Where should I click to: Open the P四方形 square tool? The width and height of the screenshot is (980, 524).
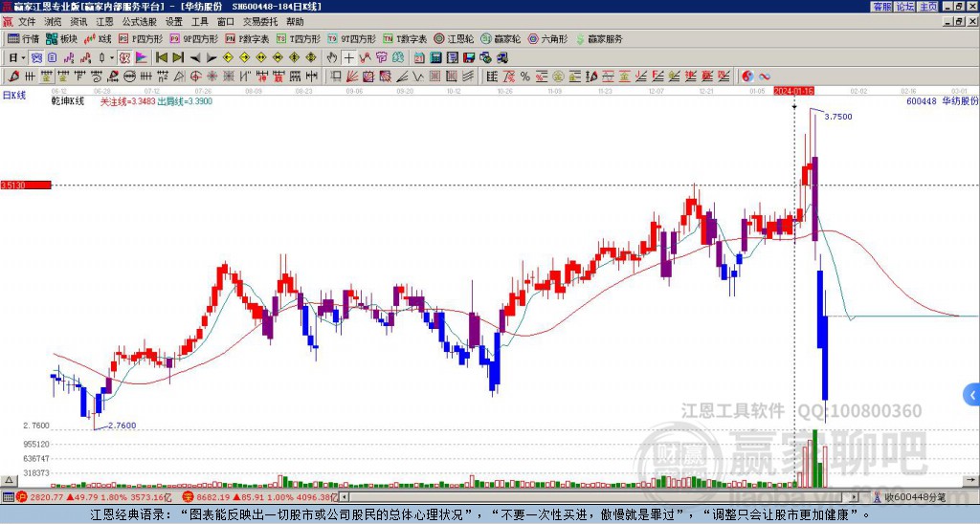pos(141,38)
